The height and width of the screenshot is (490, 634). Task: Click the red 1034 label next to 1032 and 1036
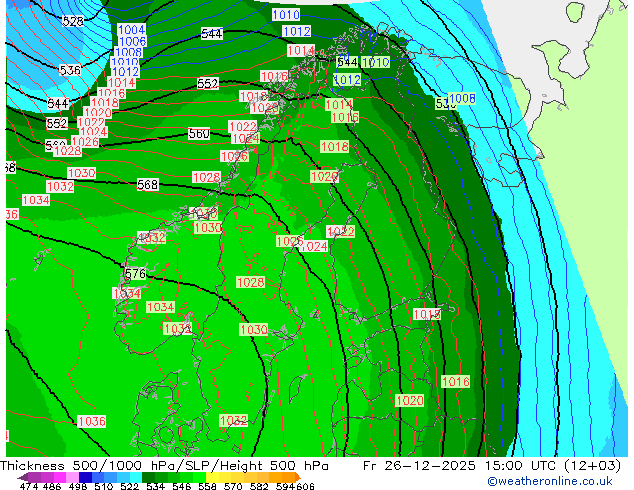pos(36,200)
